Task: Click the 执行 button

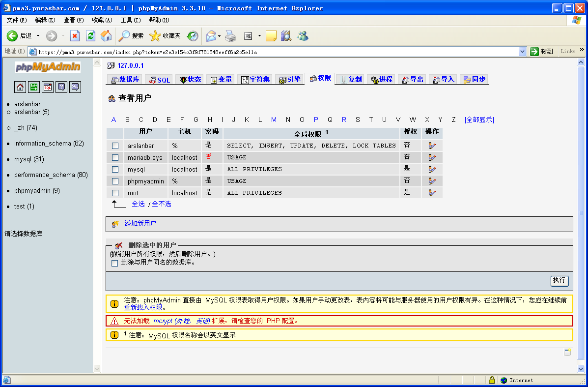Action: click(560, 280)
